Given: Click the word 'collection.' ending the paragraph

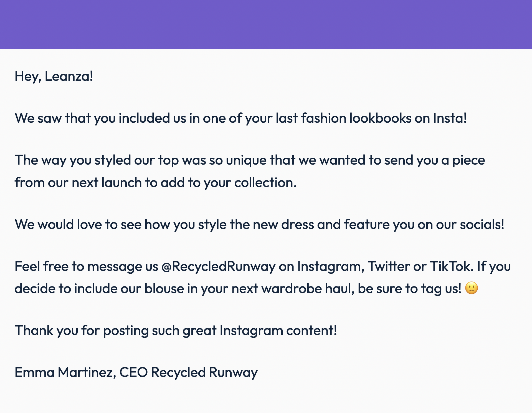Looking at the screenshot, I should pos(265,182).
